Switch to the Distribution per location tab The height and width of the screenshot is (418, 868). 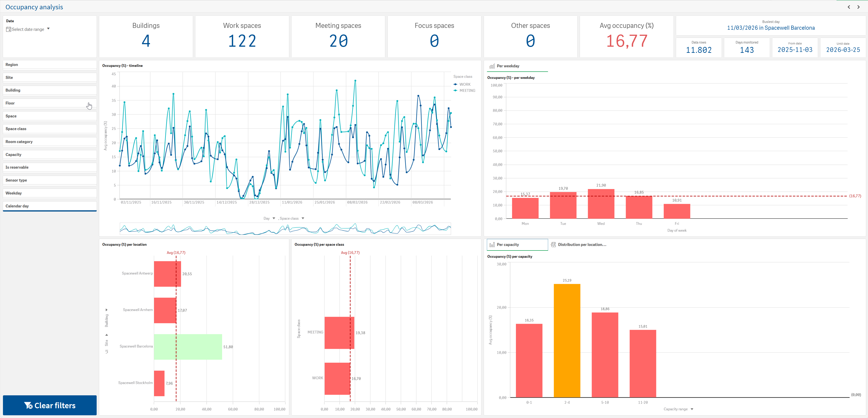(579, 245)
